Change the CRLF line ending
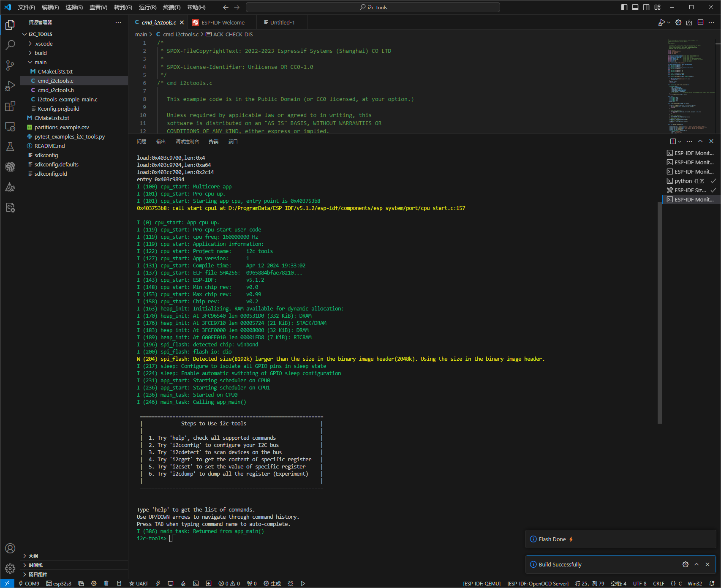Screen dimensions: 721x588 (x=658, y=583)
